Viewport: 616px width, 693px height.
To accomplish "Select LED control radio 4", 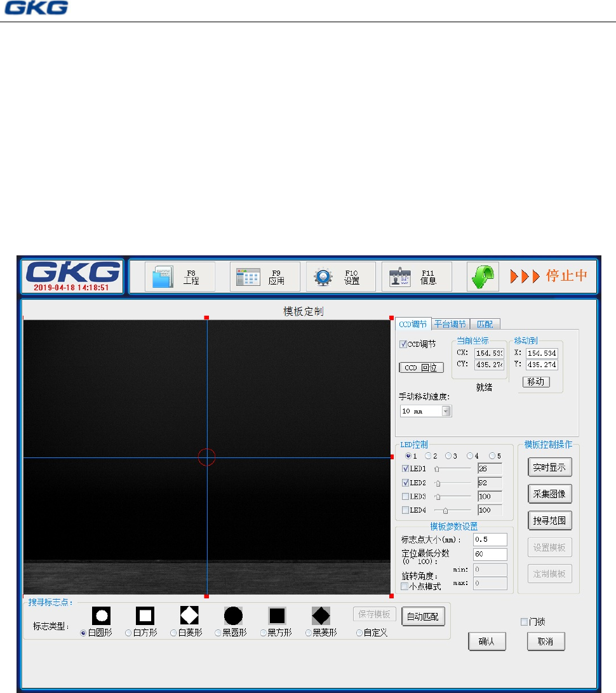I will [x=470, y=455].
